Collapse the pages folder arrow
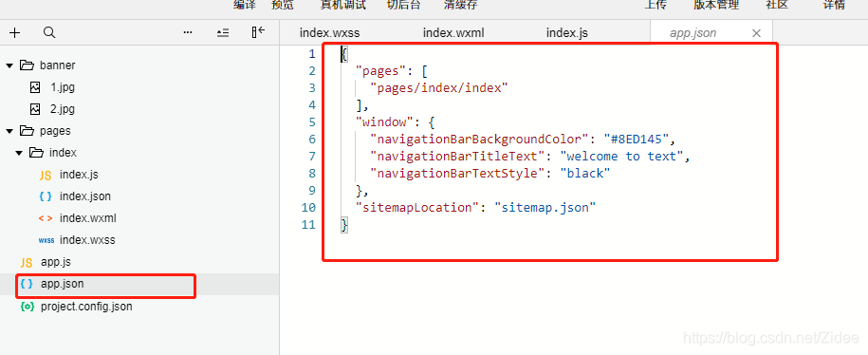 click(9, 131)
